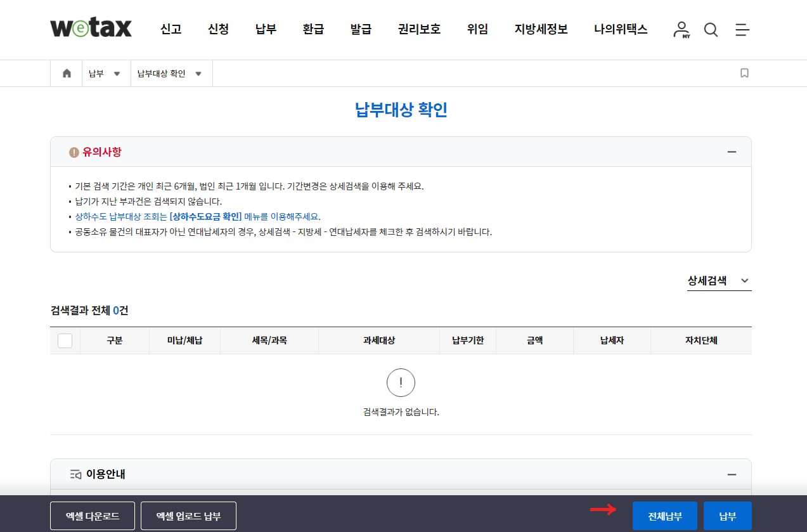Open the 상세검색 dropdown

[719, 280]
